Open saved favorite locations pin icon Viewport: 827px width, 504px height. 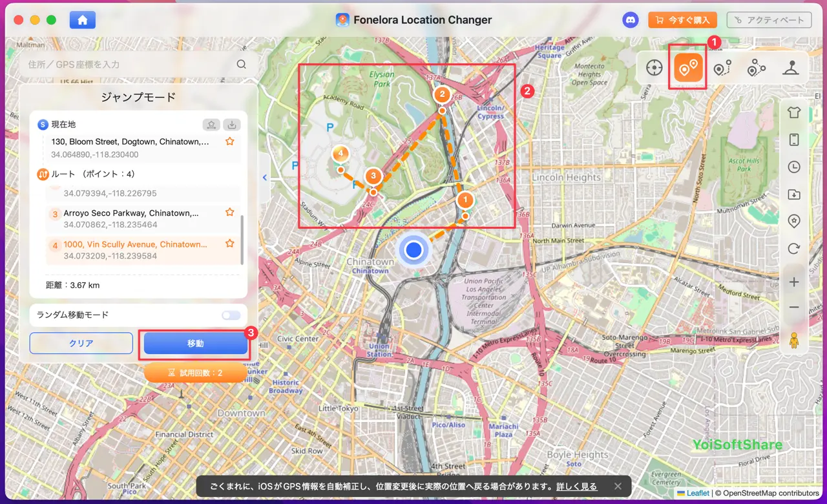[794, 221]
